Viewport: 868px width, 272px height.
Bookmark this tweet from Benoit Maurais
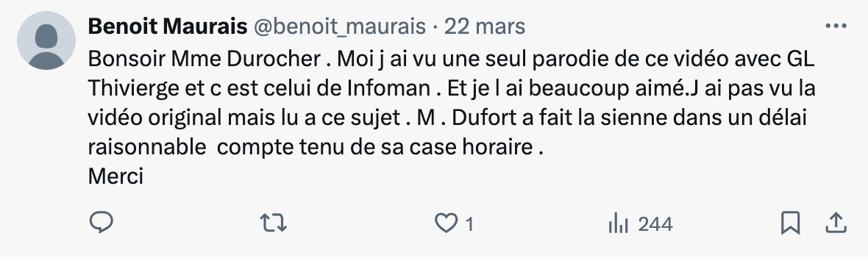[791, 223]
